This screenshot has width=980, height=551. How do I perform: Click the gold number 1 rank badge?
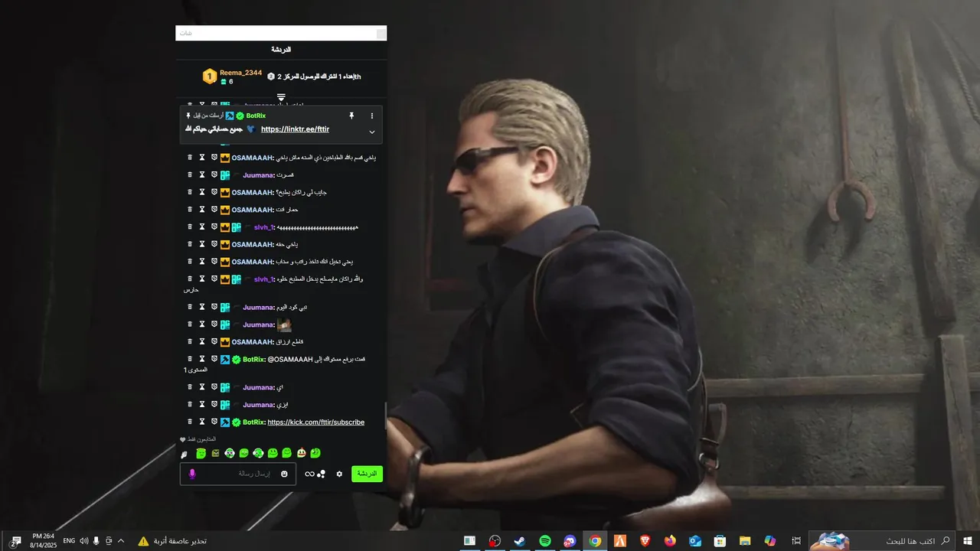pyautogui.click(x=210, y=77)
